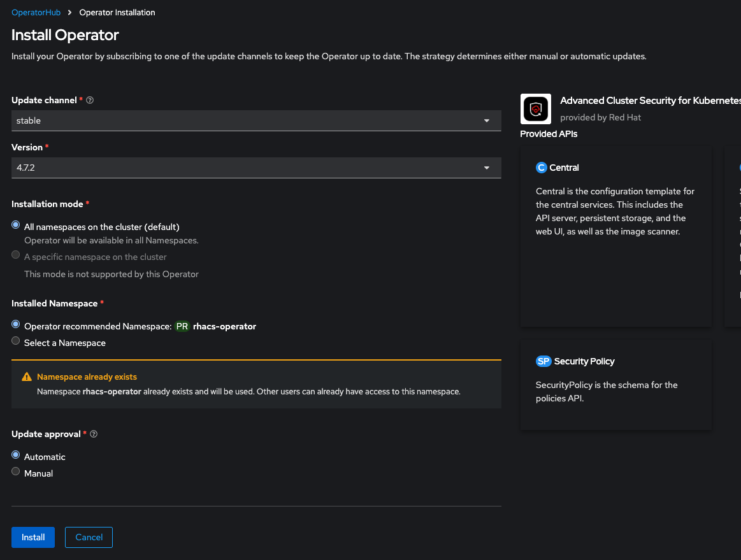The width and height of the screenshot is (741, 560).
Task: Click the Operator Installation breadcrumb text
Action: tap(117, 12)
